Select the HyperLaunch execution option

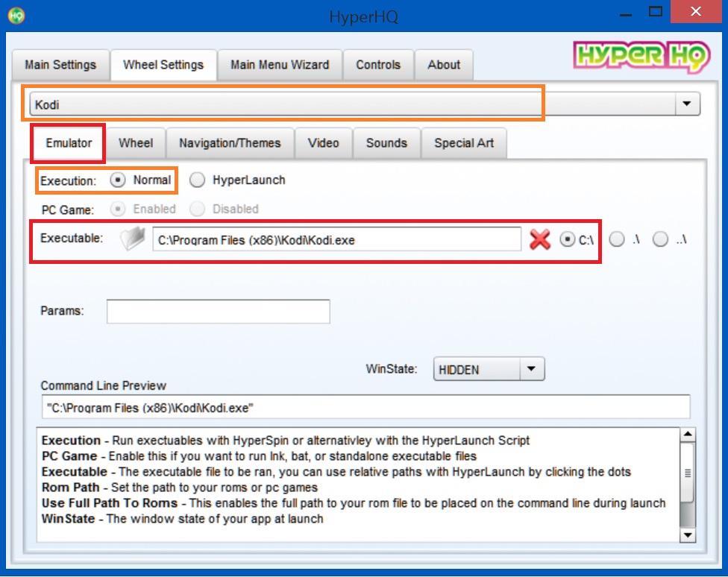coord(197,180)
